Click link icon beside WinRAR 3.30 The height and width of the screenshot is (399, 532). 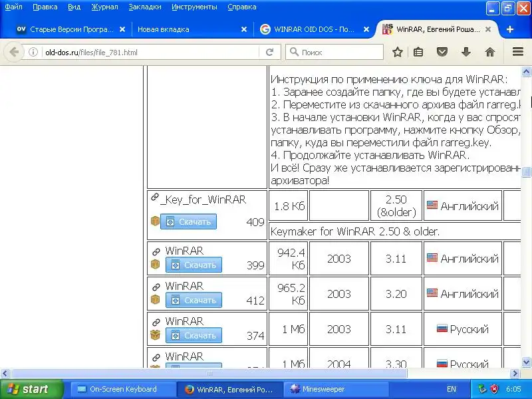click(156, 357)
